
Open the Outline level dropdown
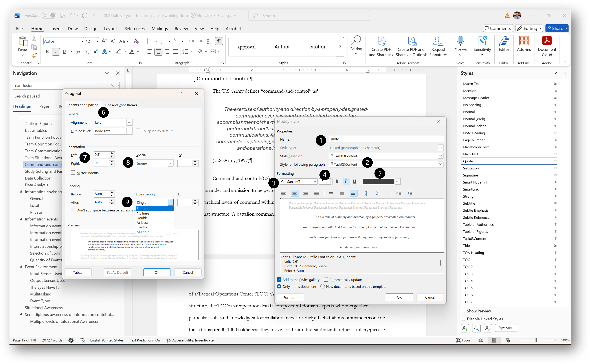(x=129, y=131)
